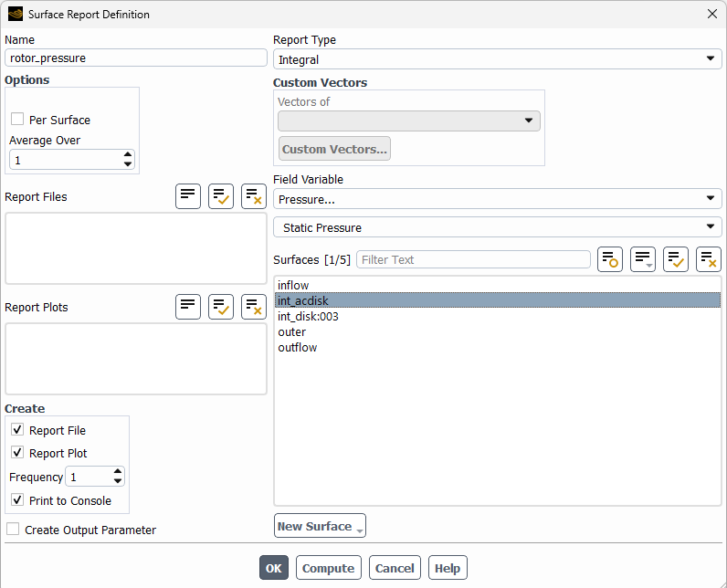Uncheck the Report Plot option
This screenshot has width=727, height=588.
coord(17,453)
